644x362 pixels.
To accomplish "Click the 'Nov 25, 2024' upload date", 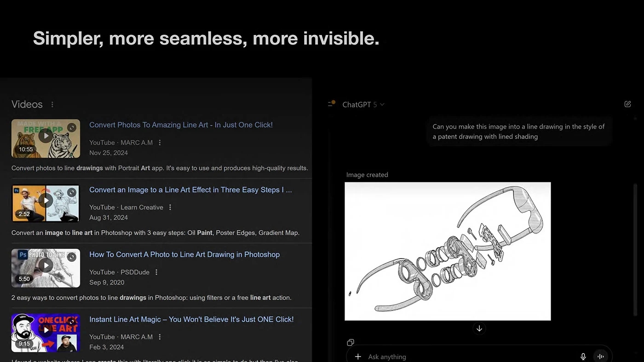I will [x=109, y=153].
